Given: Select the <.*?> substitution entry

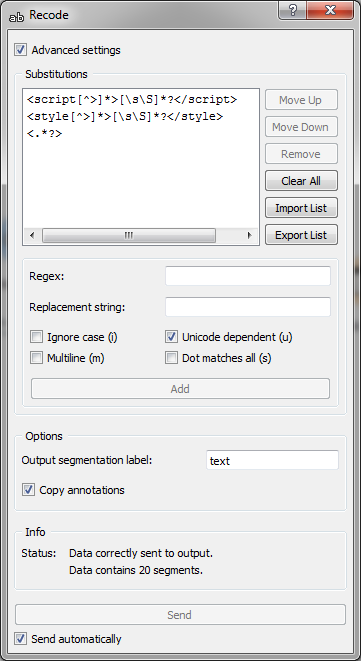Looking at the screenshot, I should (x=44, y=134).
